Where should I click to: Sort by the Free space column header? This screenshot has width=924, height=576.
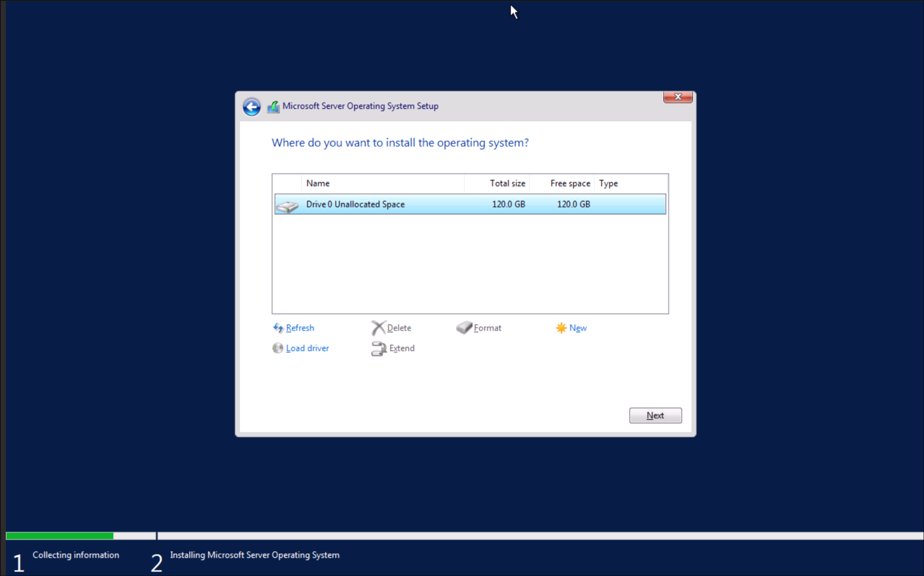pyautogui.click(x=570, y=183)
